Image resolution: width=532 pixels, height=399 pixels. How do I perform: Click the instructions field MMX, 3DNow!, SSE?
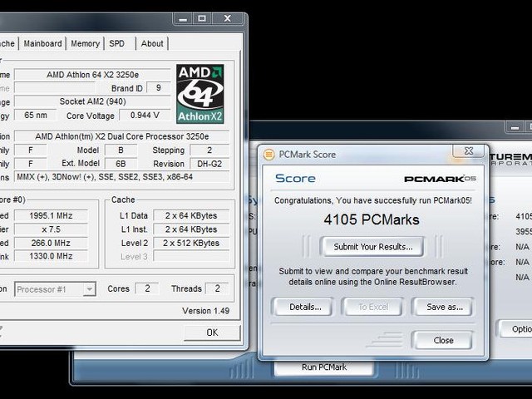122,177
